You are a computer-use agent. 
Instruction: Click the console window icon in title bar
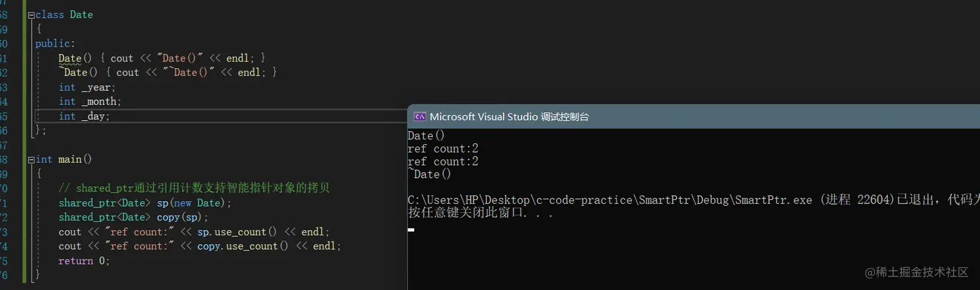click(419, 117)
